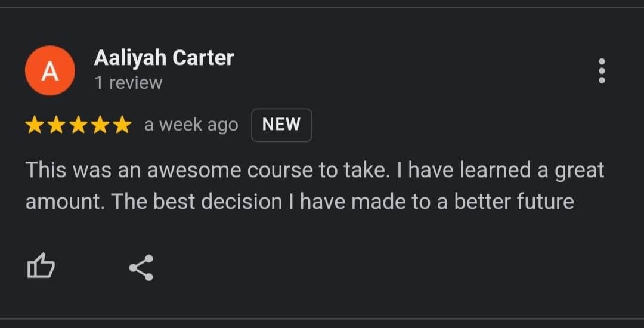644x328 pixels.
Task: Select the fourth yellow rating star
Action: (100, 125)
